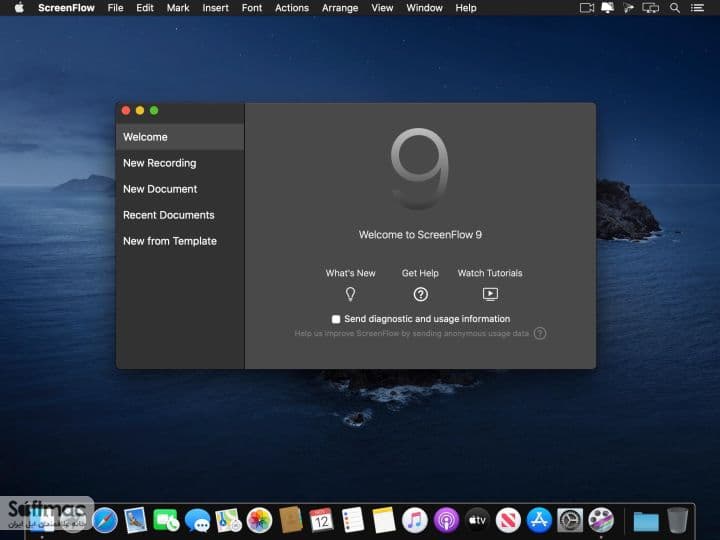Open Safari from the dock
This screenshot has height=540, width=720.
(105, 521)
